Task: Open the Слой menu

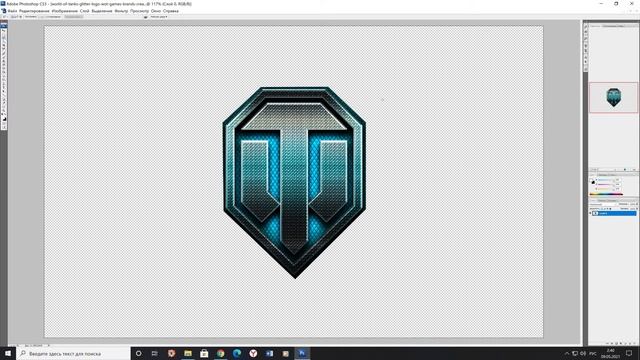Action: tap(84, 11)
